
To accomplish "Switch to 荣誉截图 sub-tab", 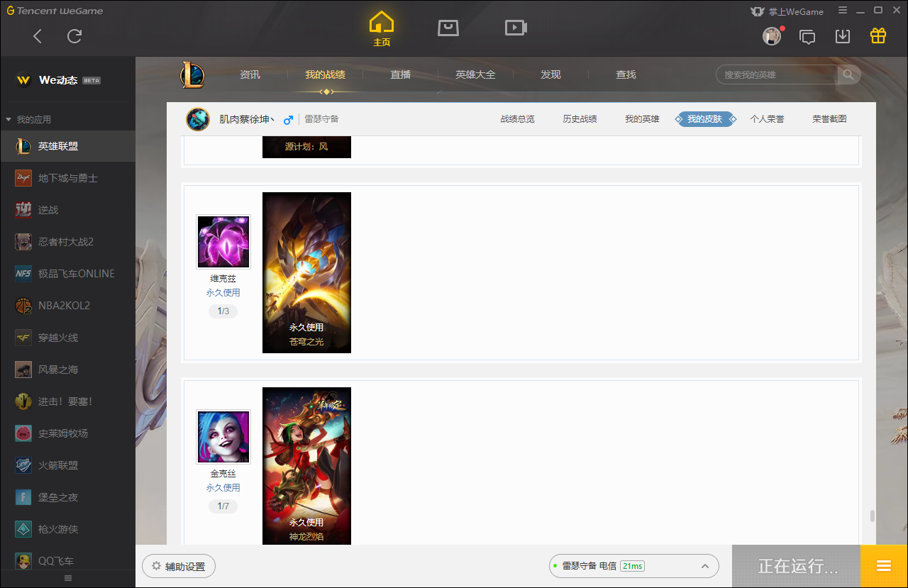I will pos(829,119).
